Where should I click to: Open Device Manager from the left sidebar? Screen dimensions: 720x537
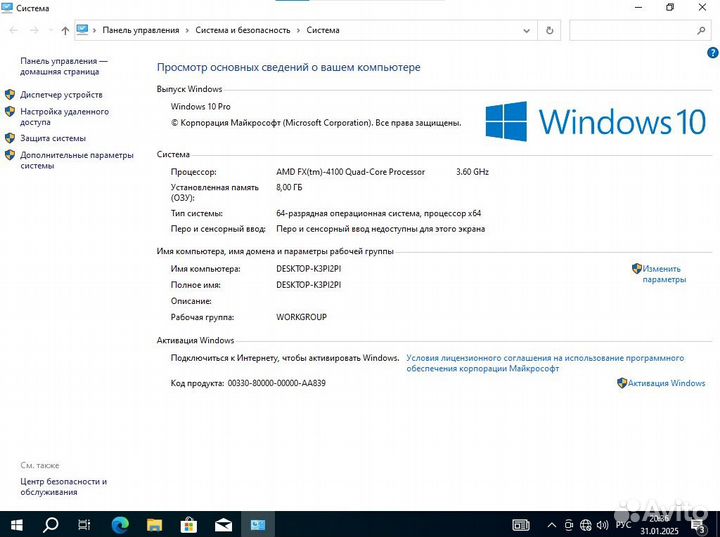pyautogui.click(x=61, y=95)
